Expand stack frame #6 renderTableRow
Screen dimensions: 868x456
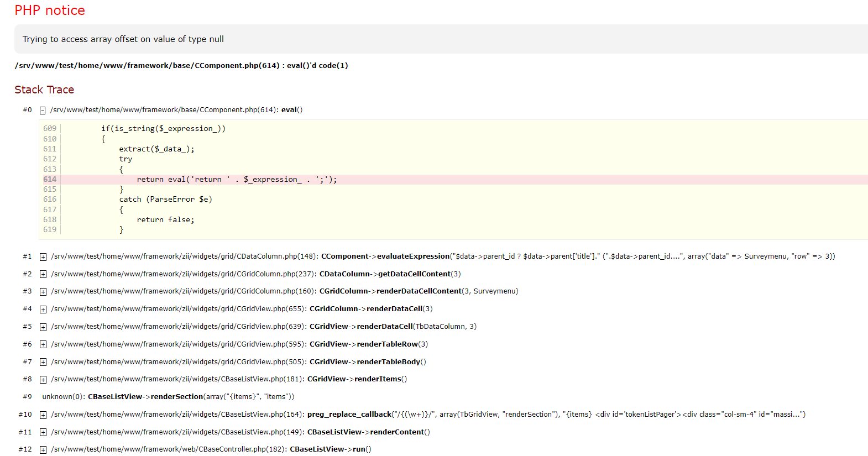pyautogui.click(x=43, y=345)
